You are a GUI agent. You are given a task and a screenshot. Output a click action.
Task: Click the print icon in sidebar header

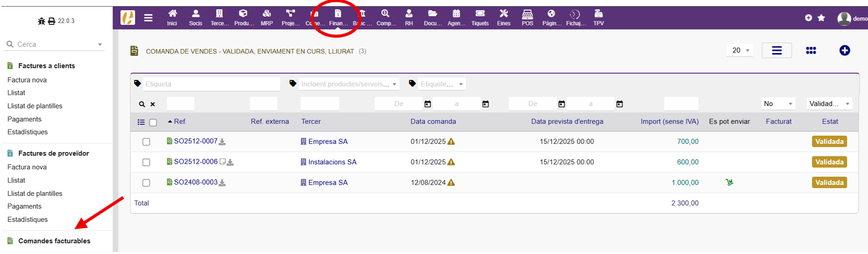pyautogui.click(x=51, y=21)
